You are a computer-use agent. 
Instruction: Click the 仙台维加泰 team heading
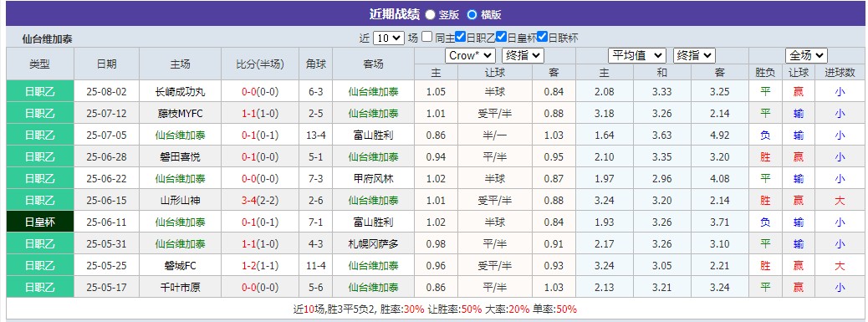point(47,39)
